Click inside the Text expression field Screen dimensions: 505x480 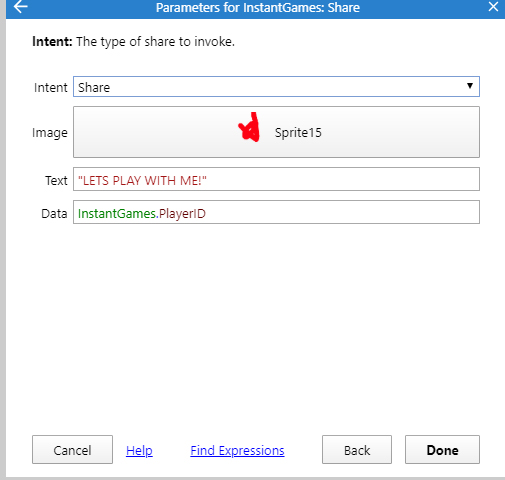pos(276,179)
